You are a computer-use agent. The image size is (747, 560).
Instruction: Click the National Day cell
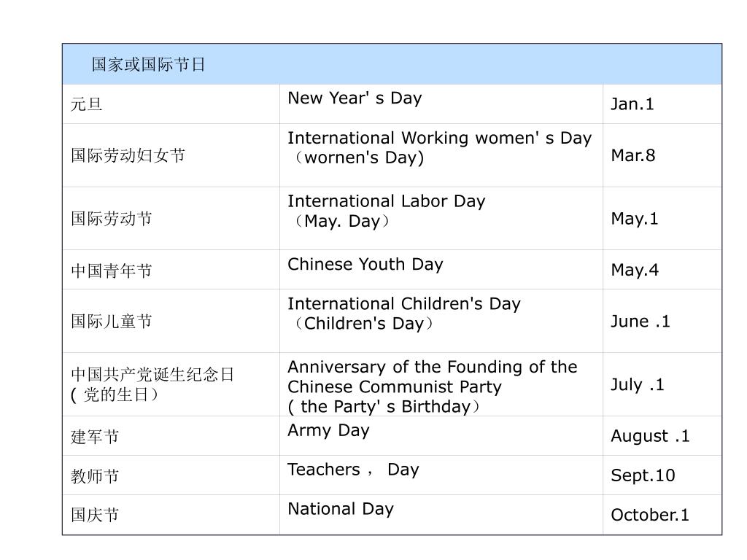[x=441, y=515]
